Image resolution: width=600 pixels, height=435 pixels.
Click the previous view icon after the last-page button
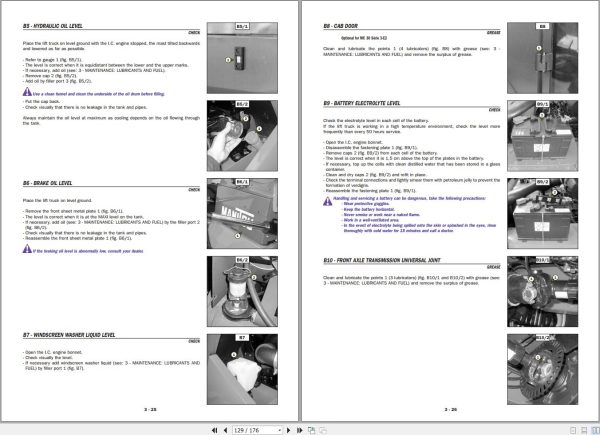(311, 430)
